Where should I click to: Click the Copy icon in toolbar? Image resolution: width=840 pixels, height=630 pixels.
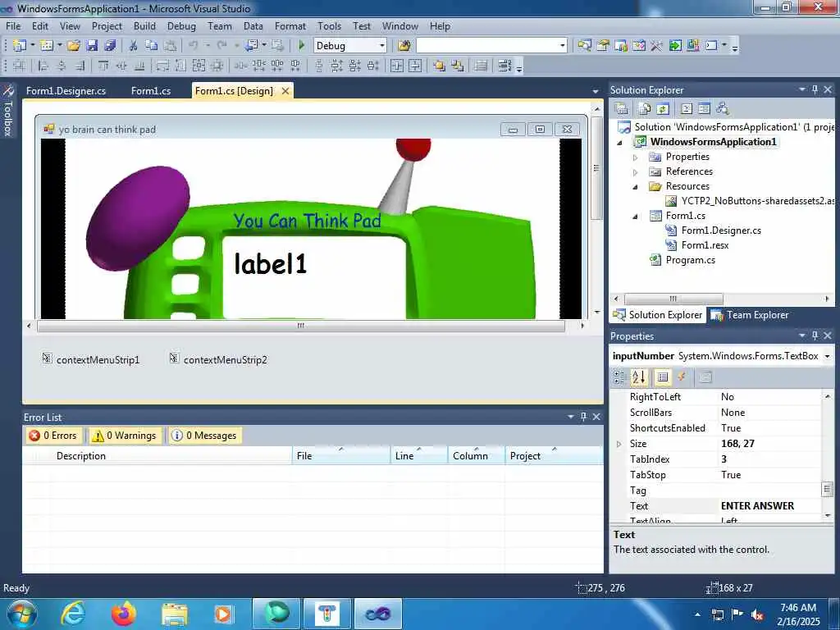click(x=152, y=46)
